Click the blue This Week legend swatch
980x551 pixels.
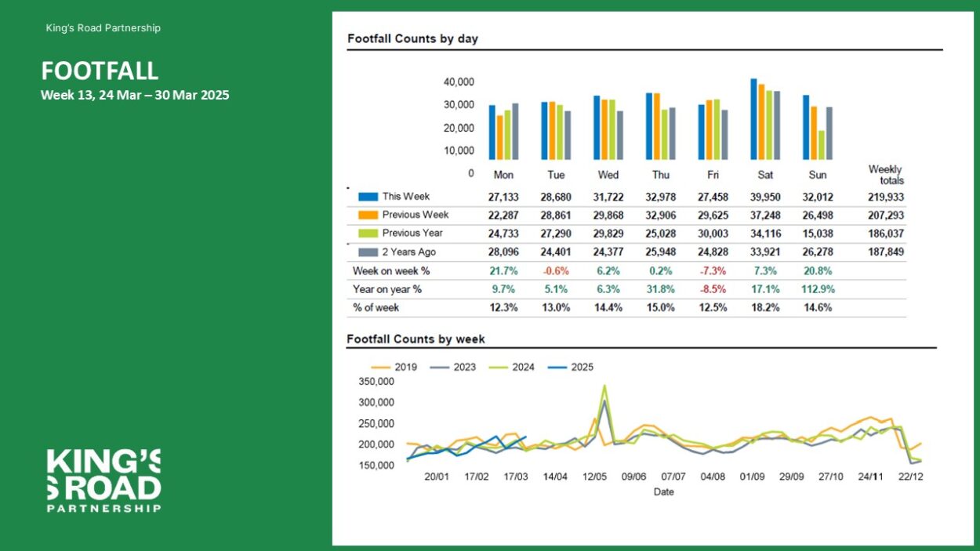tap(368, 197)
